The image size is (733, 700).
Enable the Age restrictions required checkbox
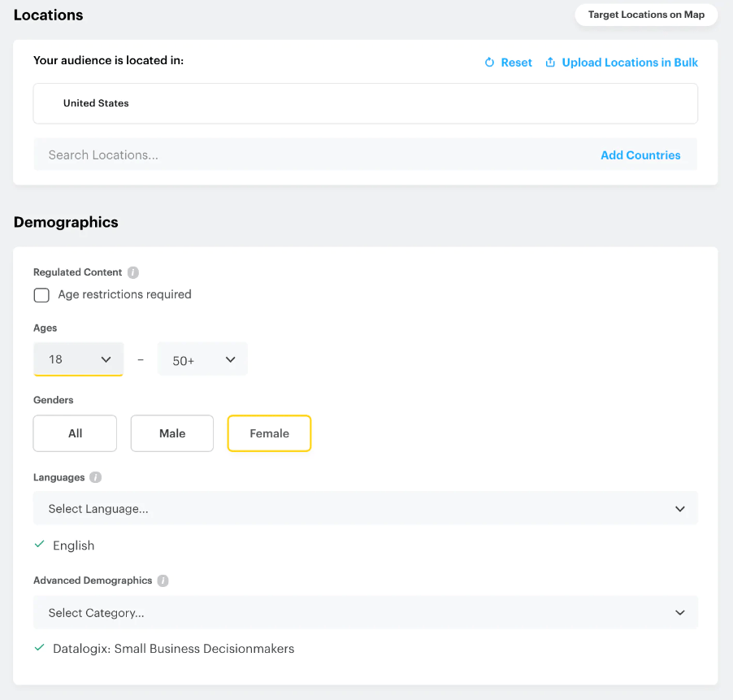(x=41, y=294)
